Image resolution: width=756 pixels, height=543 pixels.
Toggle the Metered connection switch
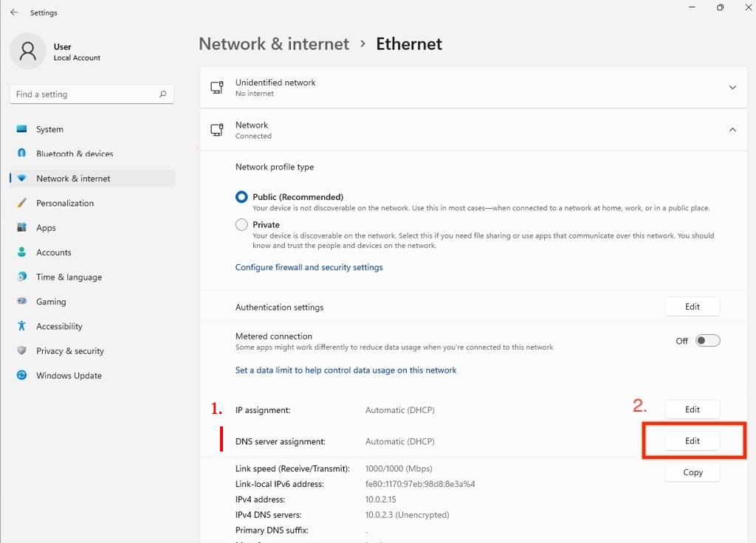pyautogui.click(x=707, y=340)
